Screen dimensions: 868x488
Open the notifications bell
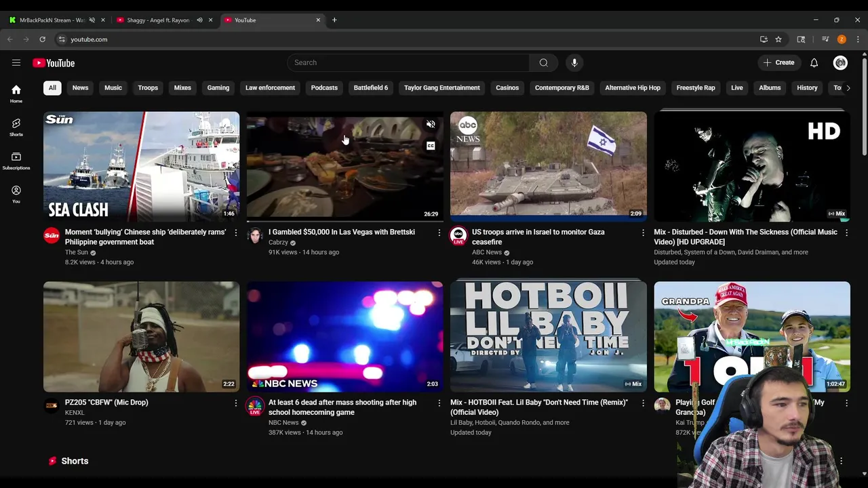point(814,62)
